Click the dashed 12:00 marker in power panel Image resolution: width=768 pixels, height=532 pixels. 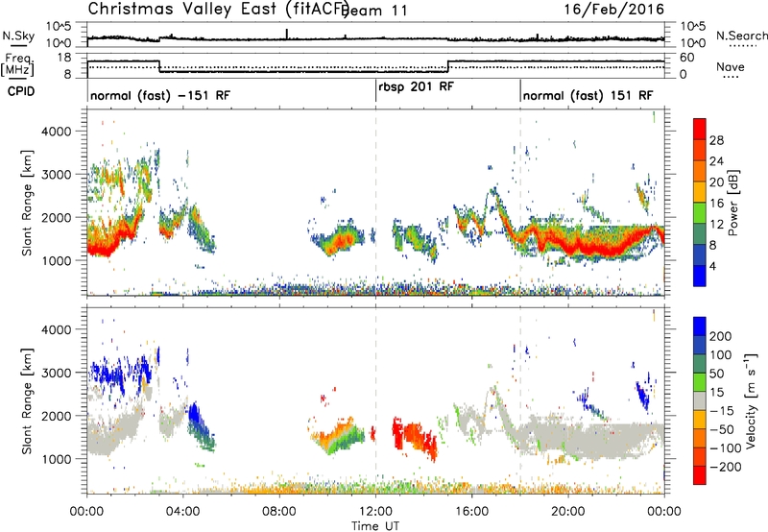click(375, 203)
